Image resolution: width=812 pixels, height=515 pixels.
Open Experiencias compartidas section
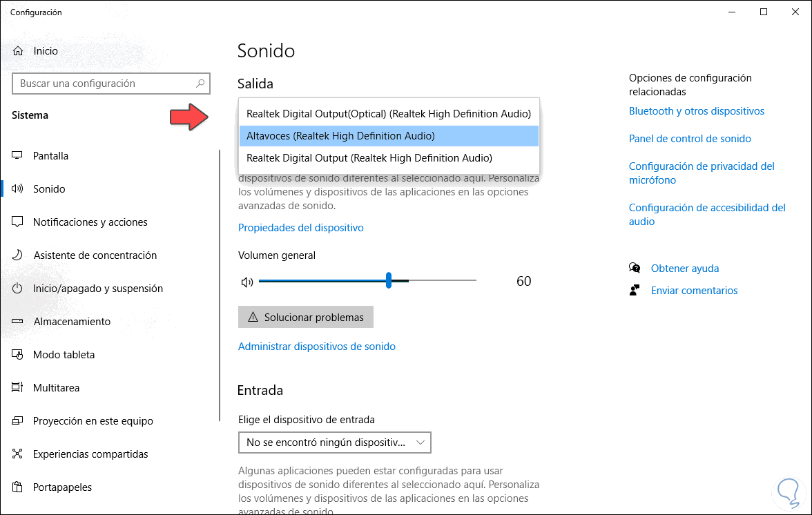pos(90,454)
